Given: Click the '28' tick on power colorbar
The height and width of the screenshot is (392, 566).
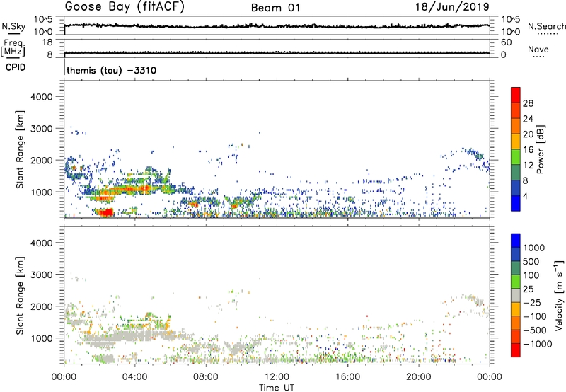Looking at the screenshot, I should click(528, 103).
